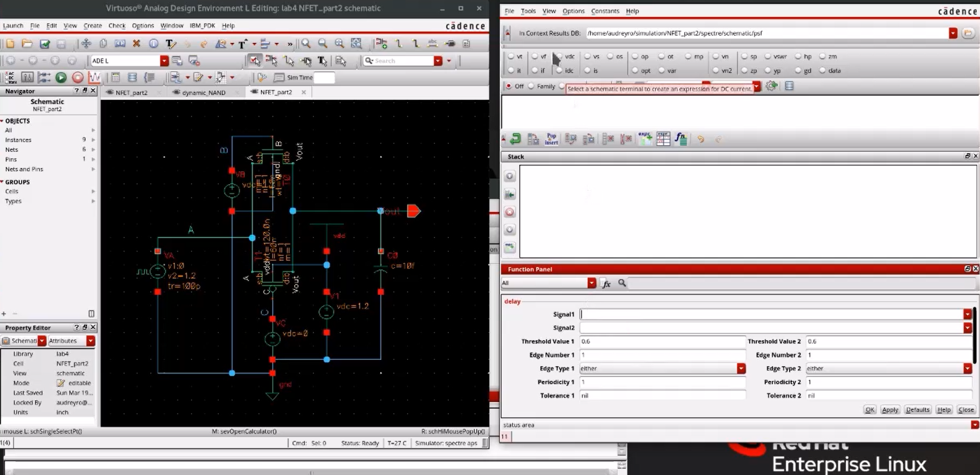The width and height of the screenshot is (980, 475).
Task: Click the Close button in Function Panel
Action: (x=966, y=410)
